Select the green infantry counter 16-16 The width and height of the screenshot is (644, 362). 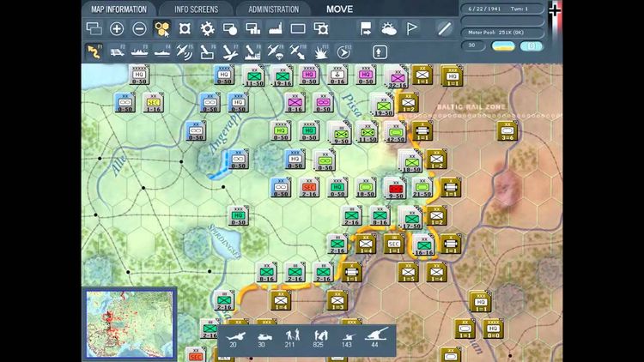(x=423, y=244)
